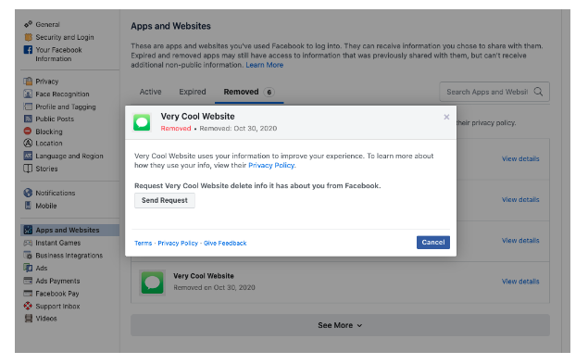This screenshot has width=588, height=364.
Task: Click the Ads Payments card icon
Action: point(28,281)
